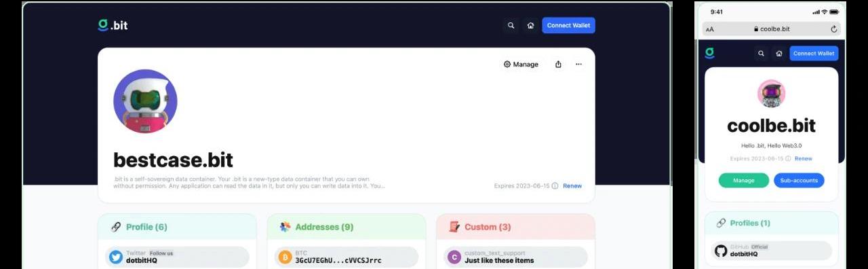Open search in desktop header
868x269 pixels.
(x=511, y=26)
